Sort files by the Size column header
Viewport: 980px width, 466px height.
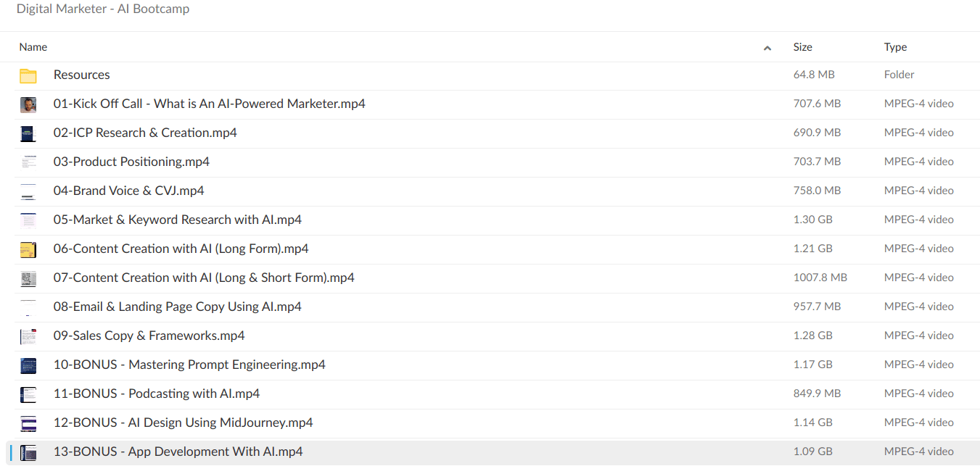(802, 47)
